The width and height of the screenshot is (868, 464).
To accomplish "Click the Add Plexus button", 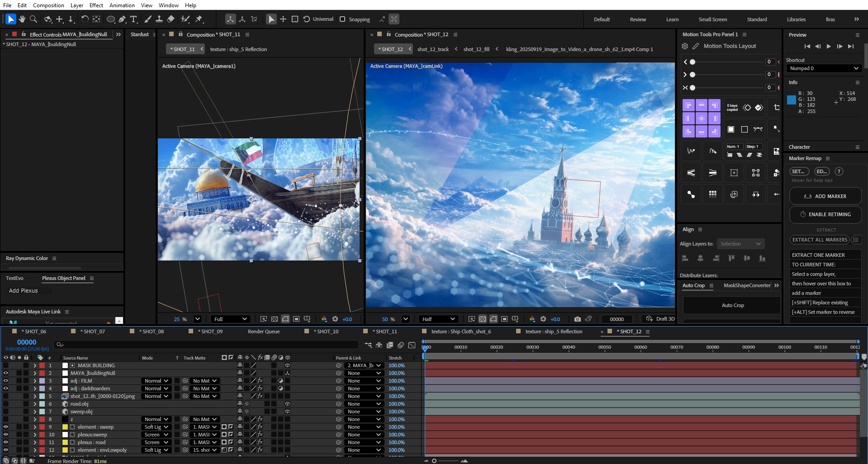I will pos(24,291).
